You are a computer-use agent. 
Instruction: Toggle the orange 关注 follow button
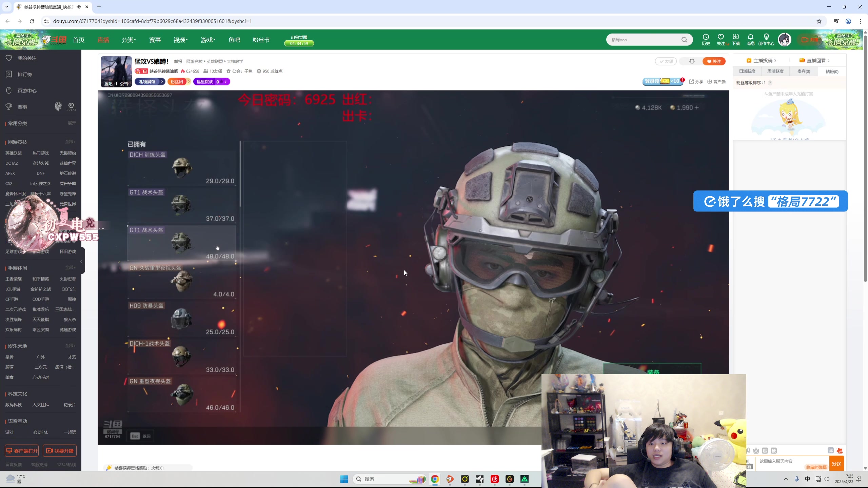[x=714, y=61]
